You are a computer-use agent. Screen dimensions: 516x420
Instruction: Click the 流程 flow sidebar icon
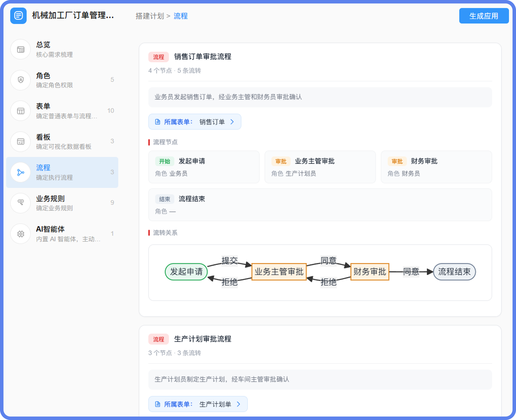pyautogui.click(x=21, y=172)
